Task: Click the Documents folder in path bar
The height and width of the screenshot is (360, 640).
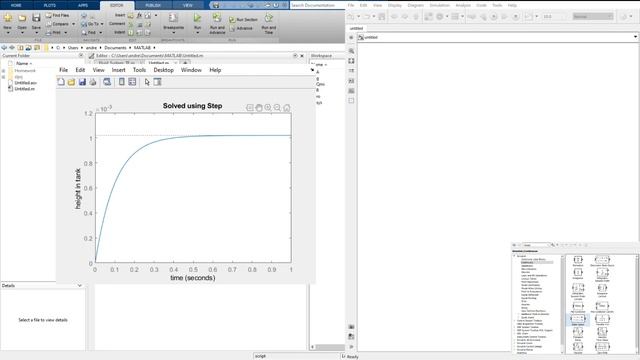Action: click(x=115, y=48)
